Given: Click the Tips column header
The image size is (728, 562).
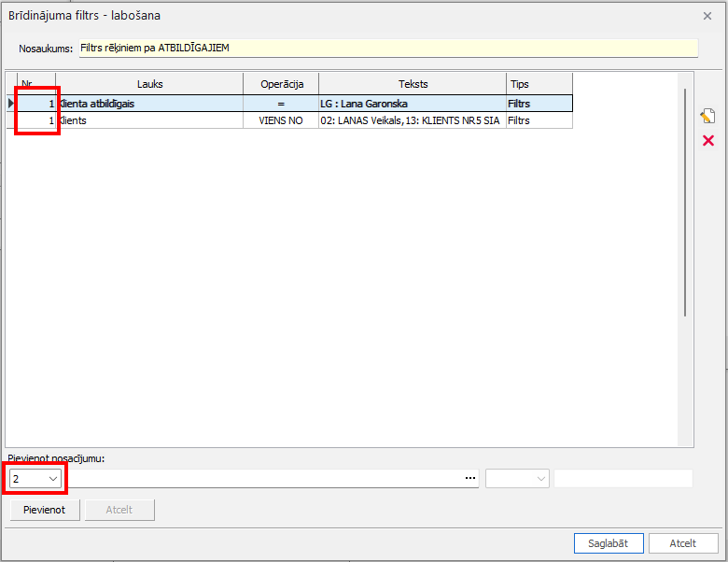Looking at the screenshot, I should (539, 84).
